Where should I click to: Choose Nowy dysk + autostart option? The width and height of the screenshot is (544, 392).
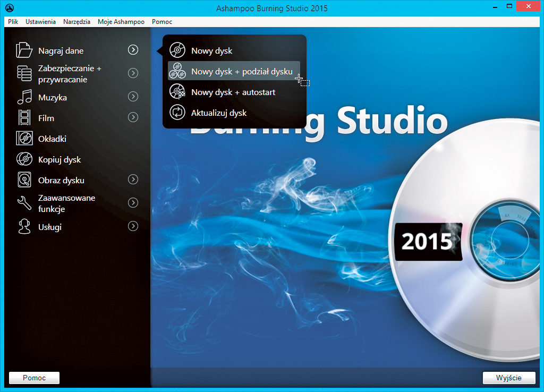(233, 92)
